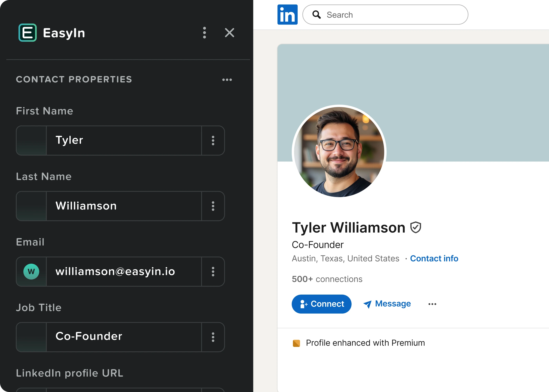Open the profile More actions dots
The height and width of the screenshot is (392, 549).
coord(432,304)
